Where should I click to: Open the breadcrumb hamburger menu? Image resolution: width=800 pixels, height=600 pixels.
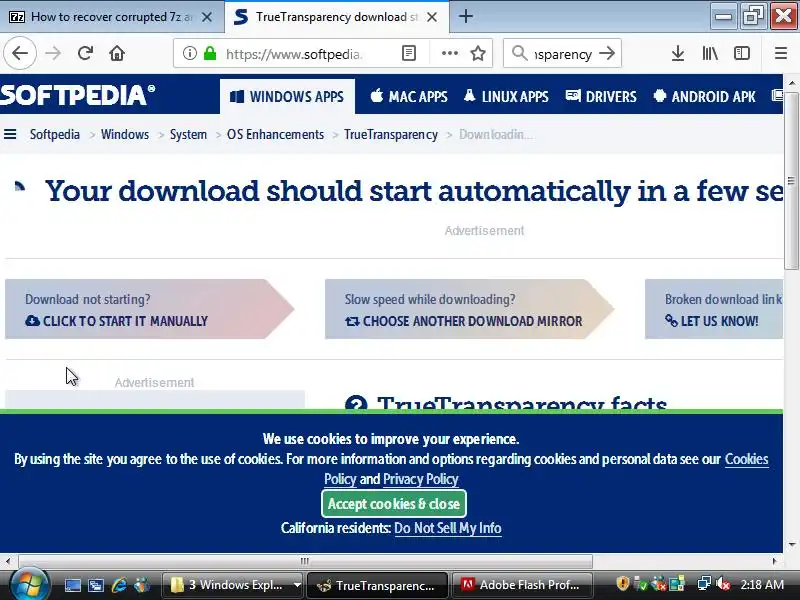coord(10,134)
